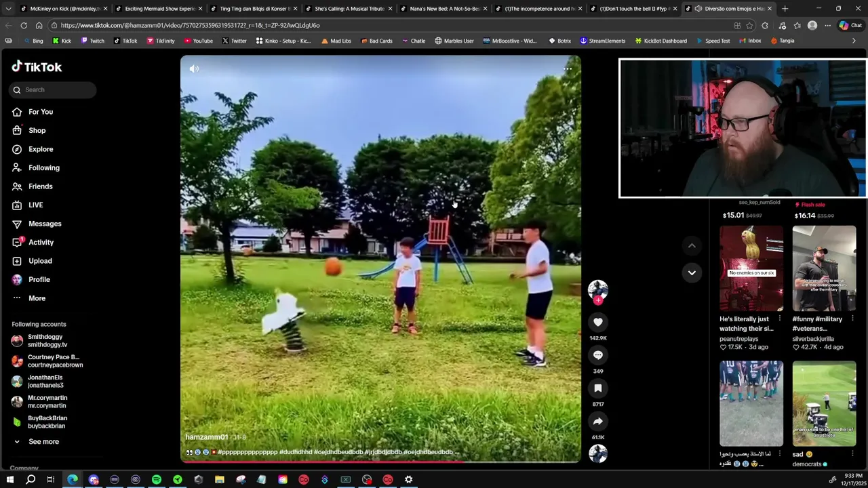Bookmark the video to favorites
The image size is (868, 488).
click(597, 388)
